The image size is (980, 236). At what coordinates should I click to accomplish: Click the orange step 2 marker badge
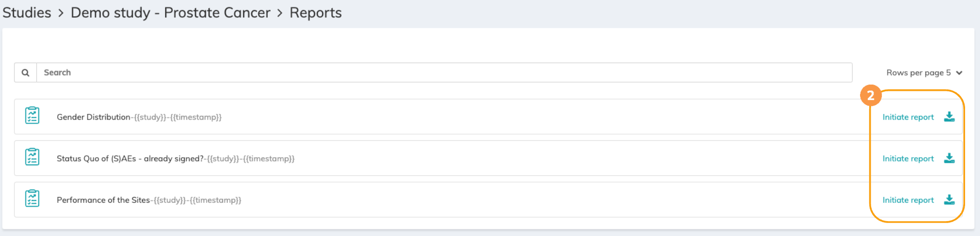[871, 96]
